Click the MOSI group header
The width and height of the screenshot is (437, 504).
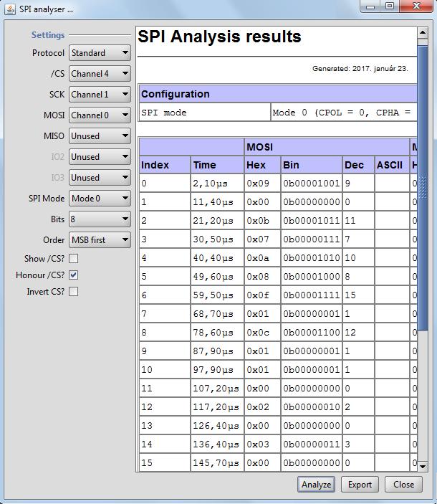327,147
